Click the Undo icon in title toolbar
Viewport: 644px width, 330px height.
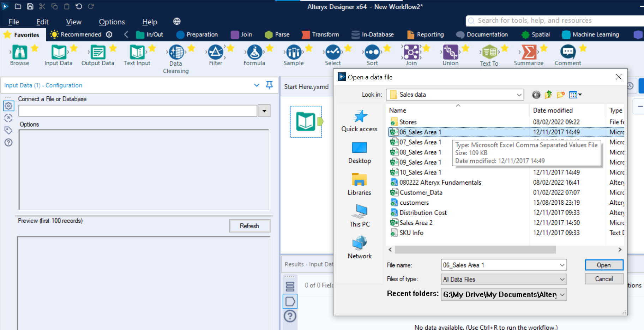coord(79,6)
